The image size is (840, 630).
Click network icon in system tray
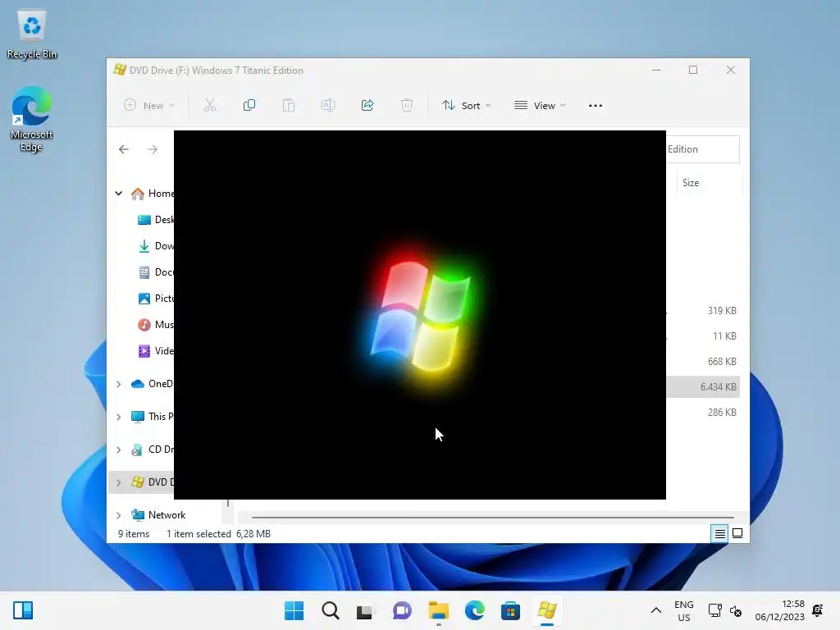tap(714, 610)
